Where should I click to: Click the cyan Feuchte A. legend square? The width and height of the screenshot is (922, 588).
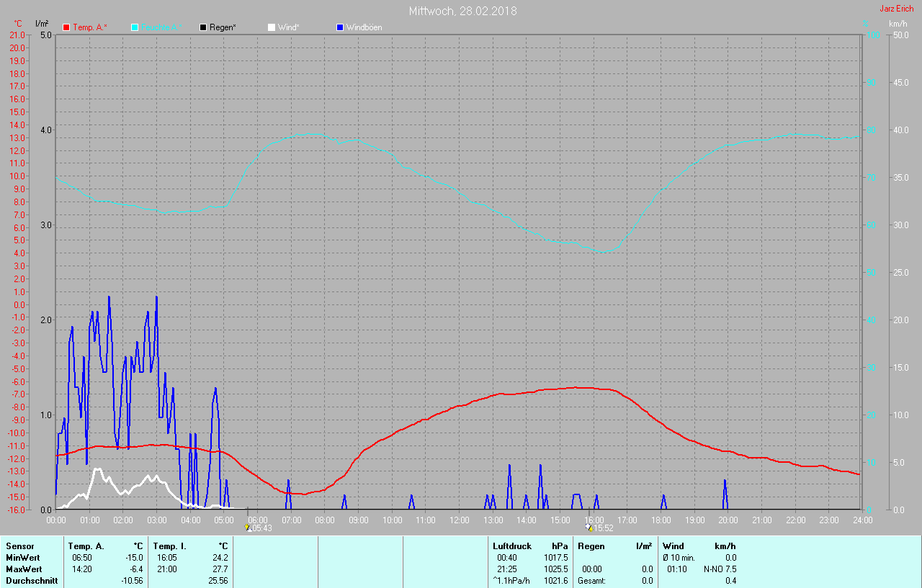(135, 27)
